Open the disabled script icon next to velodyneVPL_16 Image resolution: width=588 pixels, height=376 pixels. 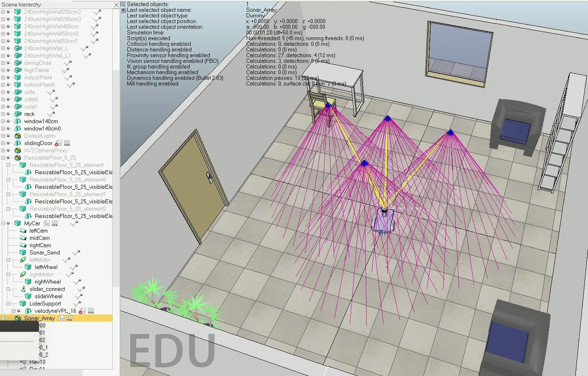(82, 311)
